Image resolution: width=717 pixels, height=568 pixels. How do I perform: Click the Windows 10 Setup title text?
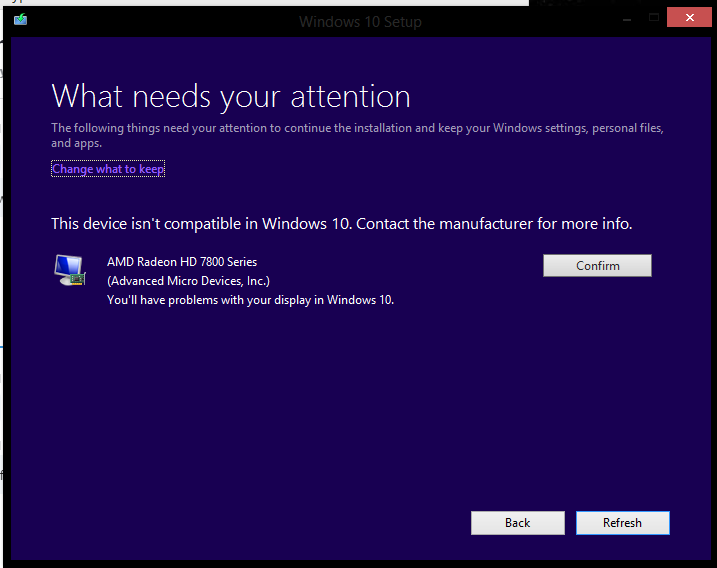[x=360, y=21]
